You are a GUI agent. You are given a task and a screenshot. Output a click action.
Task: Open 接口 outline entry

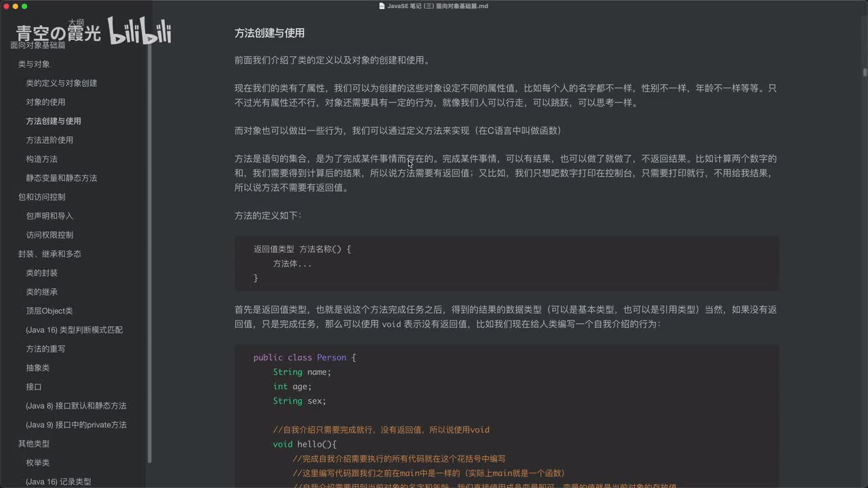tap(34, 387)
